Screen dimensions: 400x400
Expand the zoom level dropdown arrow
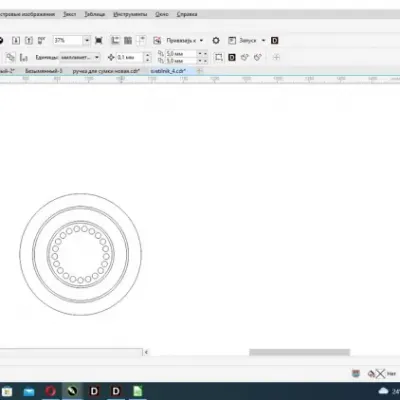click(x=87, y=40)
